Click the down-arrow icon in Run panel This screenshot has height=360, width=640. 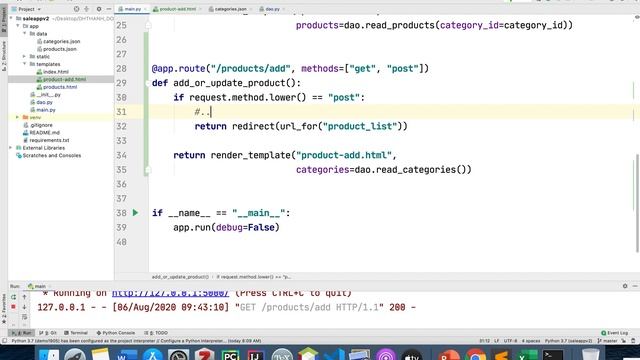point(24,307)
